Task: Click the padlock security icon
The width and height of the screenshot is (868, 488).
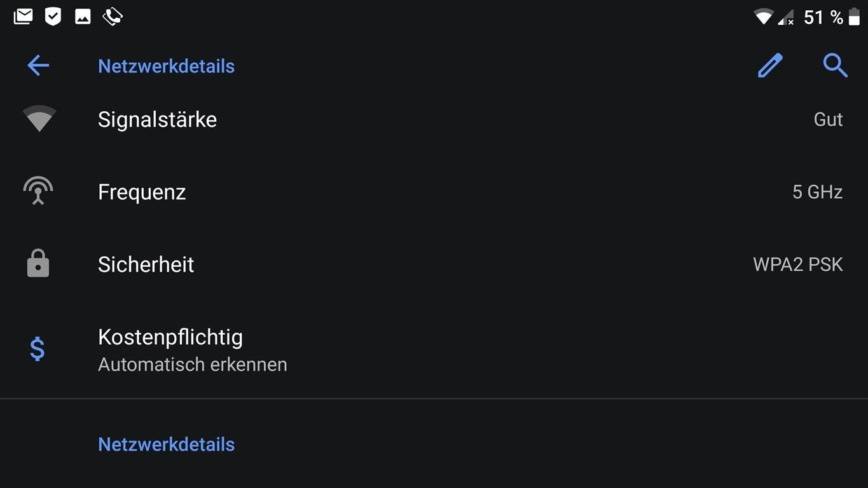Action: point(38,264)
